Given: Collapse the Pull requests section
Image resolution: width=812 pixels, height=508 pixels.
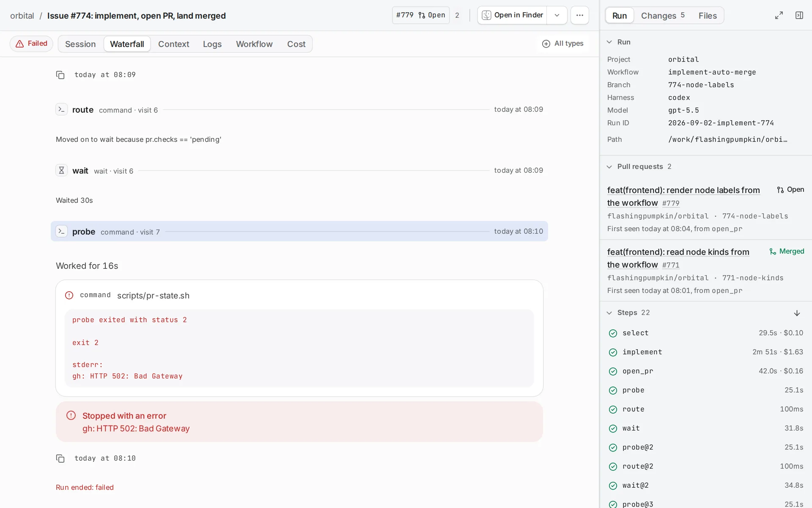Looking at the screenshot, I should (x=609, y=167).
